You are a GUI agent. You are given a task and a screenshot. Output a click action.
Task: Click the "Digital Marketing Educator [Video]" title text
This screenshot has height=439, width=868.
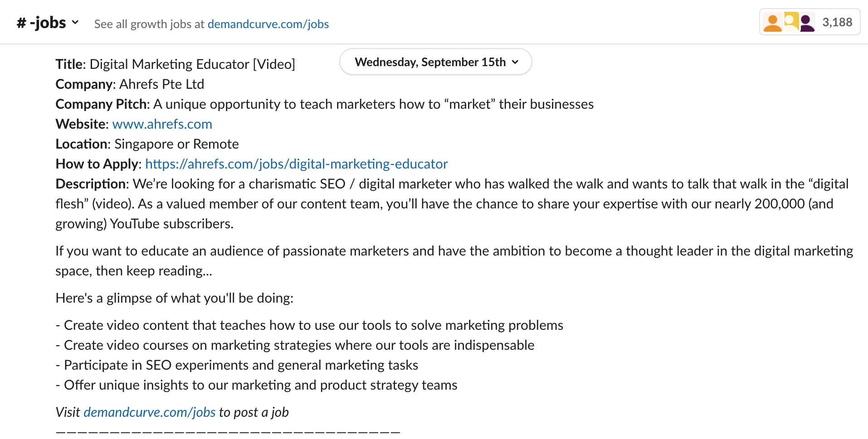click(x=192, y=64)
